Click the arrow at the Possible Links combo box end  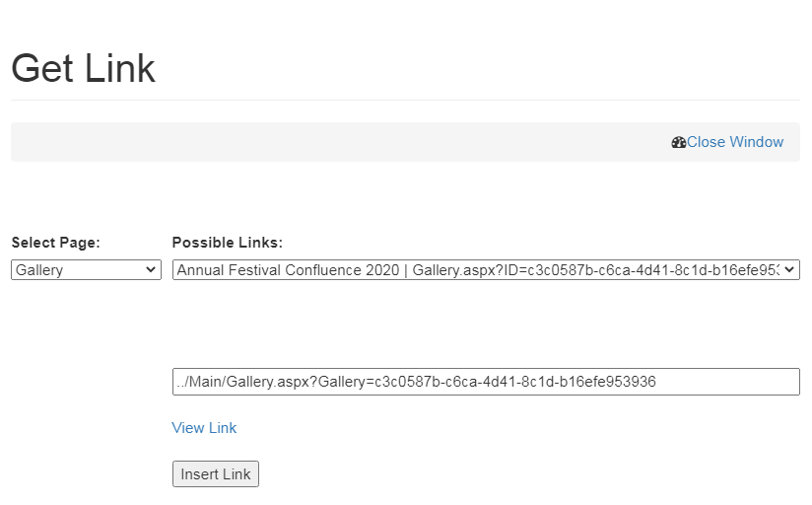tap(791, 270)
